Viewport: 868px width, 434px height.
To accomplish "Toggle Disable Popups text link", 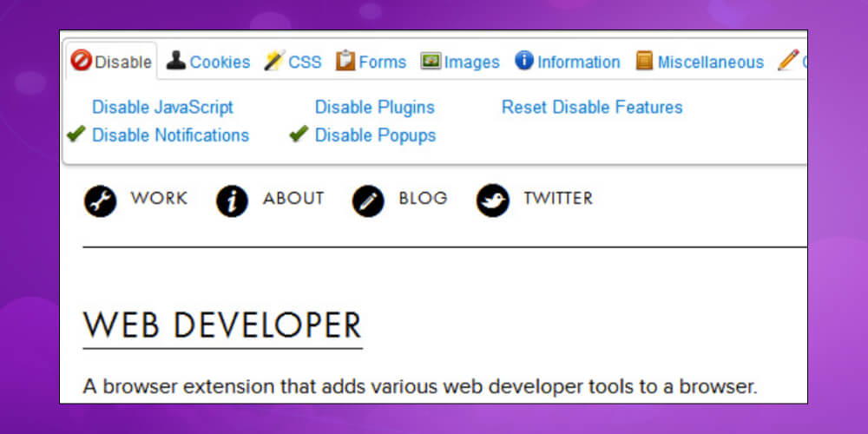I will coord(375,135).
